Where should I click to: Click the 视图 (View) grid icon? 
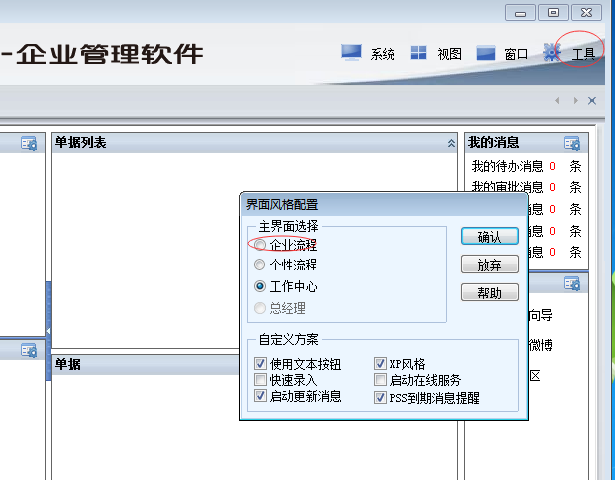coord(419,52)
